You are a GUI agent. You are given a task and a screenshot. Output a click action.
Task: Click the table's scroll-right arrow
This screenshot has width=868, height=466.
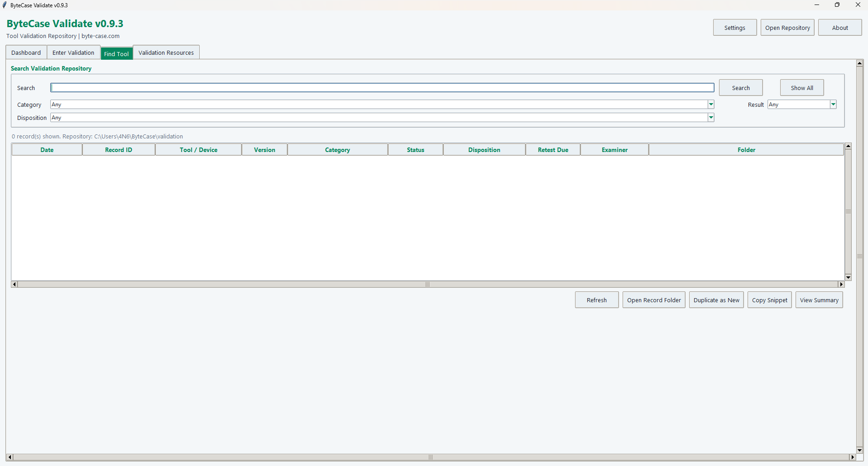(x=841, y=284)
